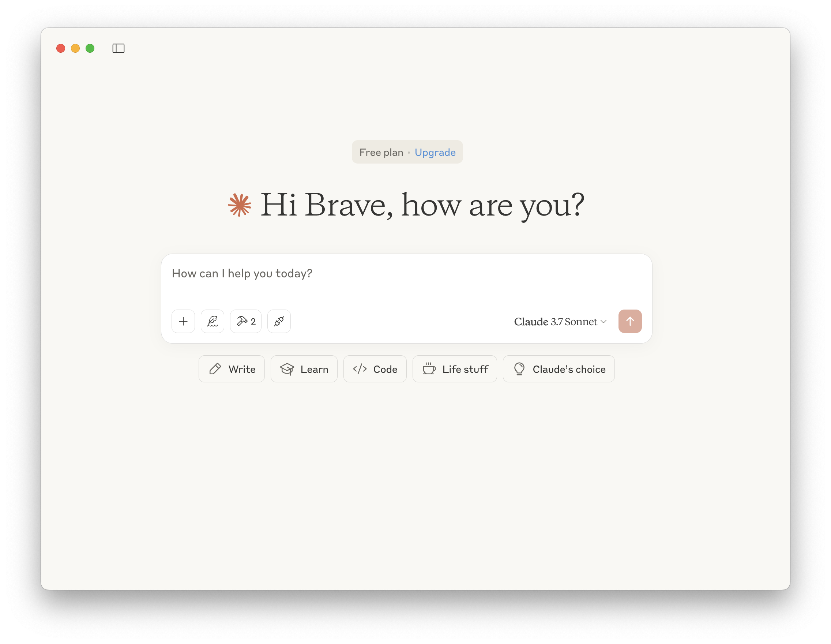The height and width of the screenshot is (644, 831).
Task: Maximize the window with the green button
Action: click(90, 48)
